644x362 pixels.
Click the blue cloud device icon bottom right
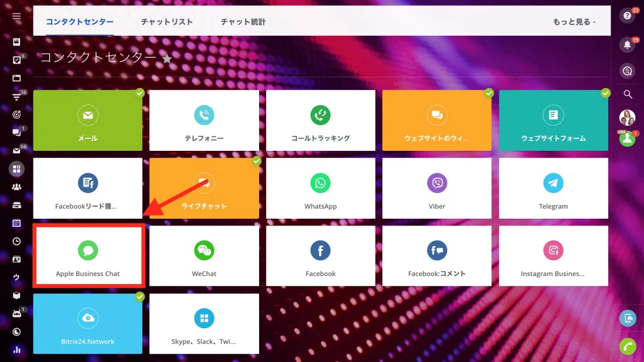628,318
